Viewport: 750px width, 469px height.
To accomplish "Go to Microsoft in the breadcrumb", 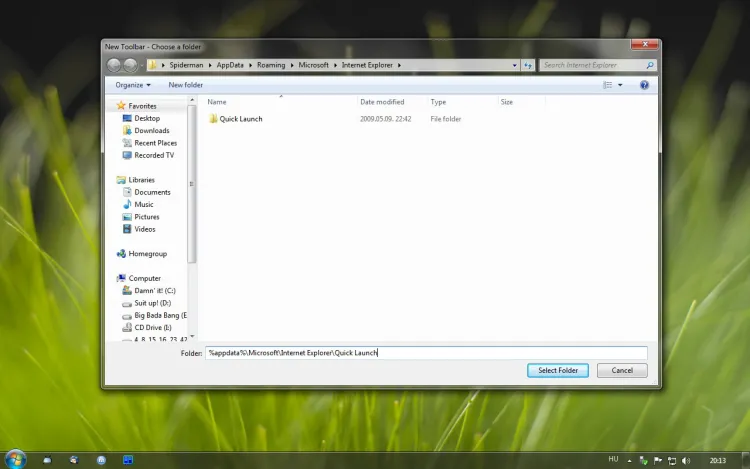I will coord(313,65).
